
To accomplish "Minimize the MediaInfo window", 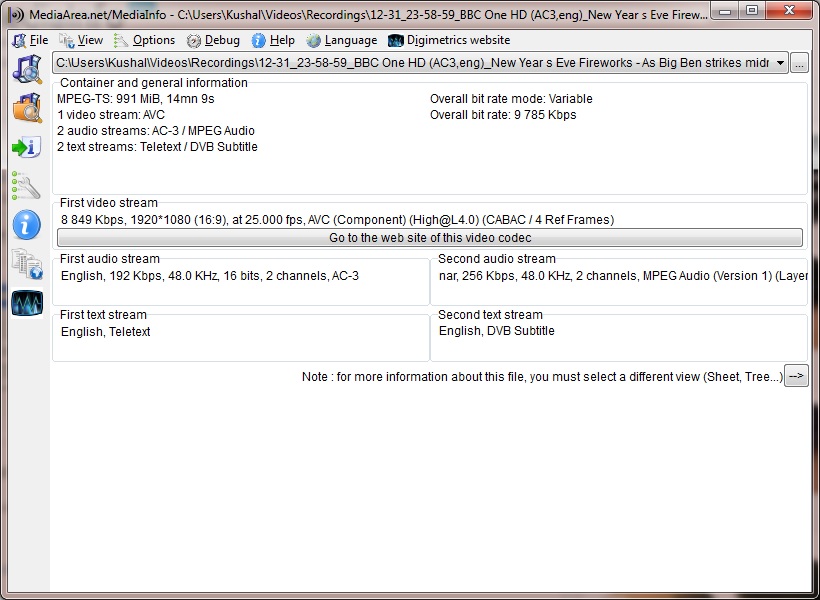I will 724,10.
